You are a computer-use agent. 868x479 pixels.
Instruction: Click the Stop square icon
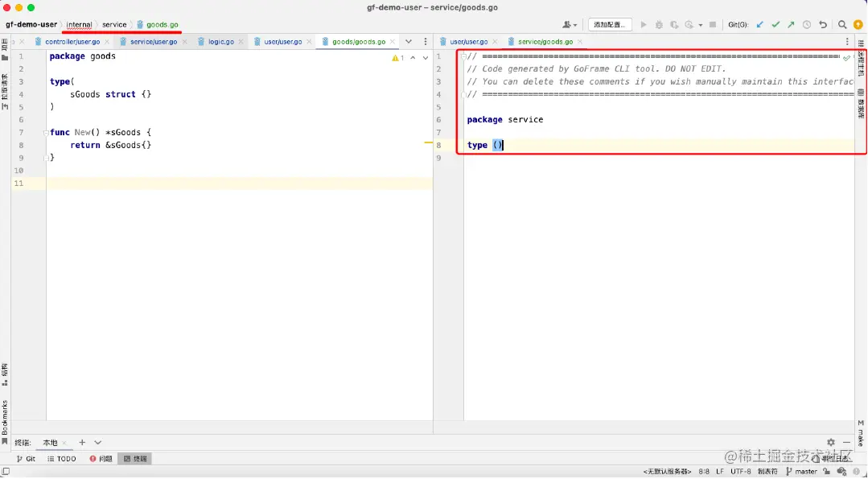click(713, 25)
